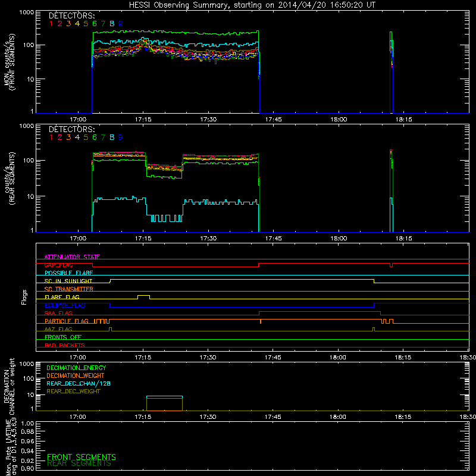Select detector 5 in the front segments legend
Screen dimensions: 476x476
pos(86,23)
